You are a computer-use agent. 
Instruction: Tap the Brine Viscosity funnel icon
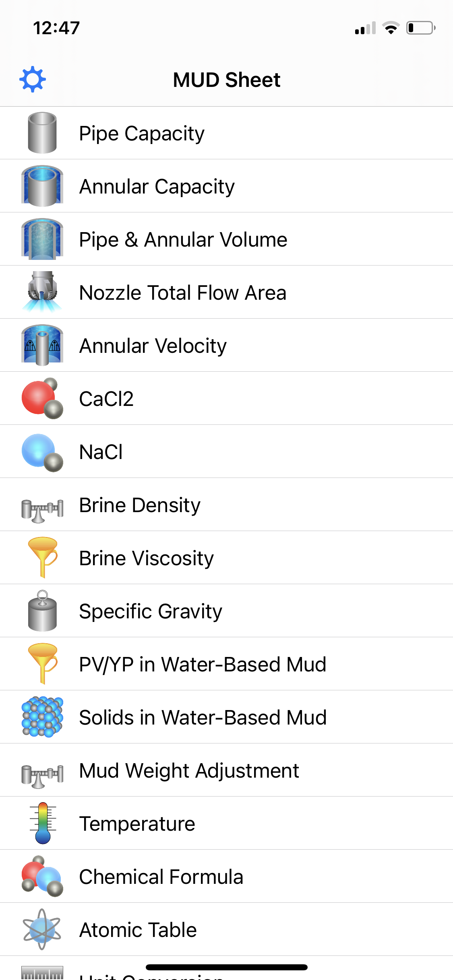42,558
